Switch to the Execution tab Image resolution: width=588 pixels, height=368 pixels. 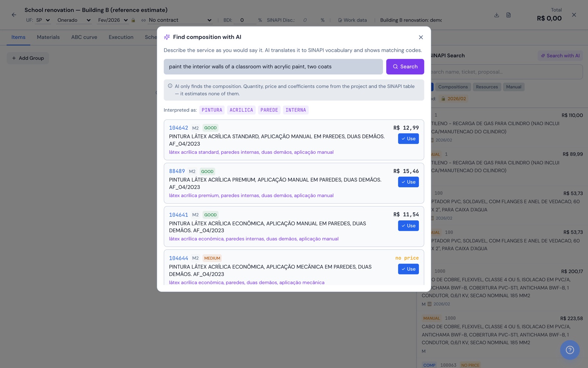click(x=121, y=37)
